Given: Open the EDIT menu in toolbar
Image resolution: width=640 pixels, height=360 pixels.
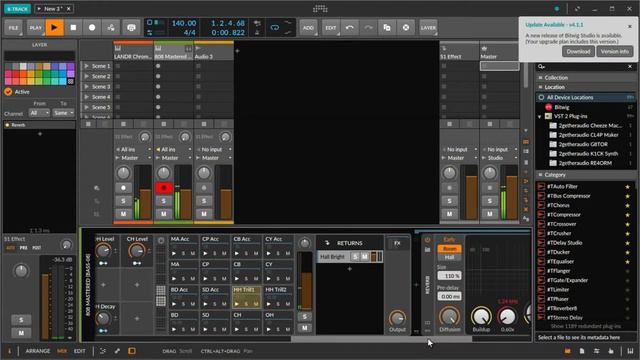Looking at the screenshot, I should point(331,27).
